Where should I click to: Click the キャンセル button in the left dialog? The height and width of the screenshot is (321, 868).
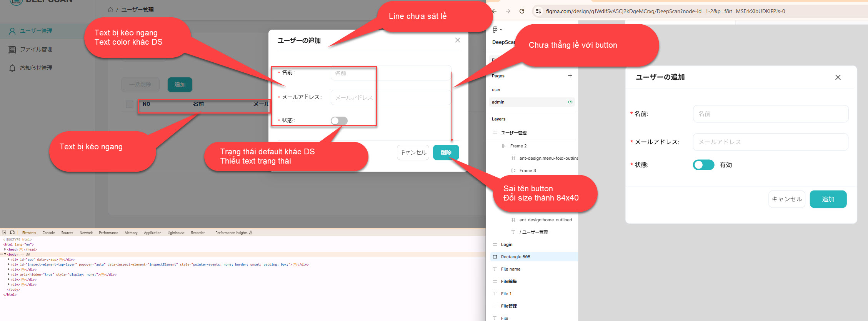click(413, 152)
